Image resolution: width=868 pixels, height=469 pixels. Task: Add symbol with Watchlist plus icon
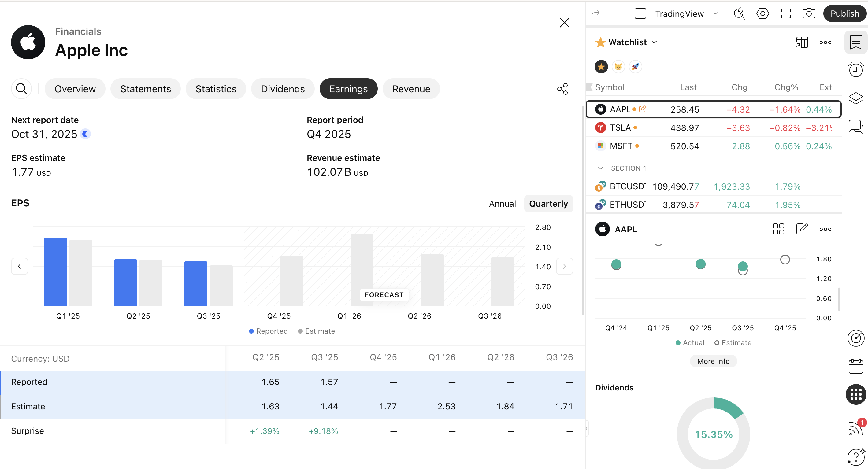pyautogui.click(x=779, y=42)
